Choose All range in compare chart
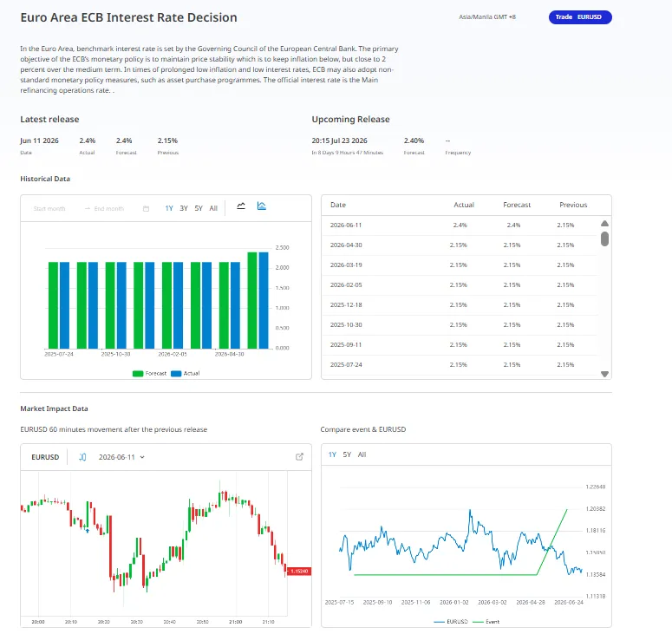This screenshot has height=634, width=672. pos(362,454)
